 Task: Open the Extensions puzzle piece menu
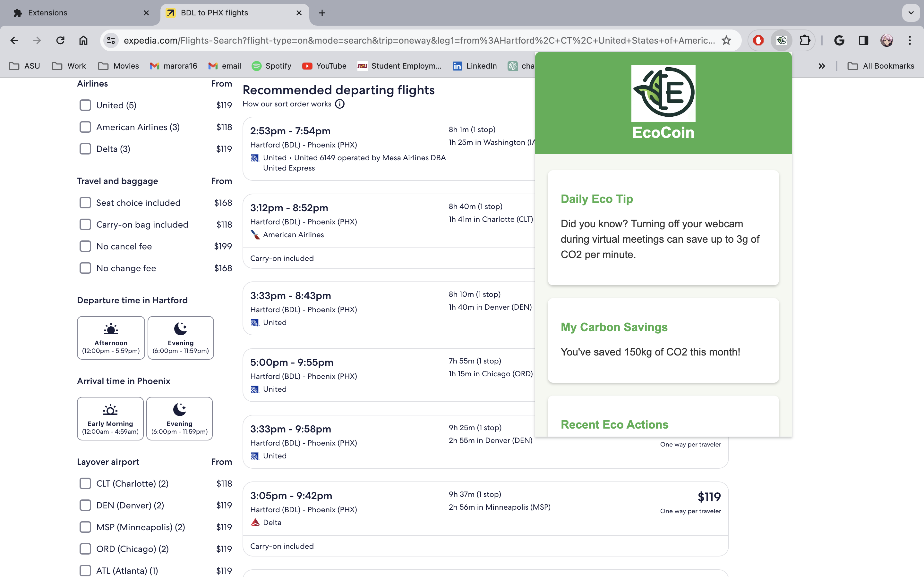coord(805,40)
